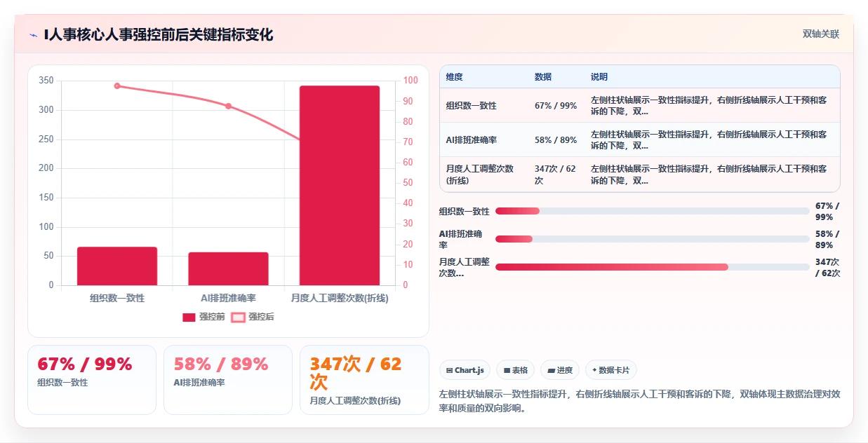Click the second line point near 87

pos(228,106)
